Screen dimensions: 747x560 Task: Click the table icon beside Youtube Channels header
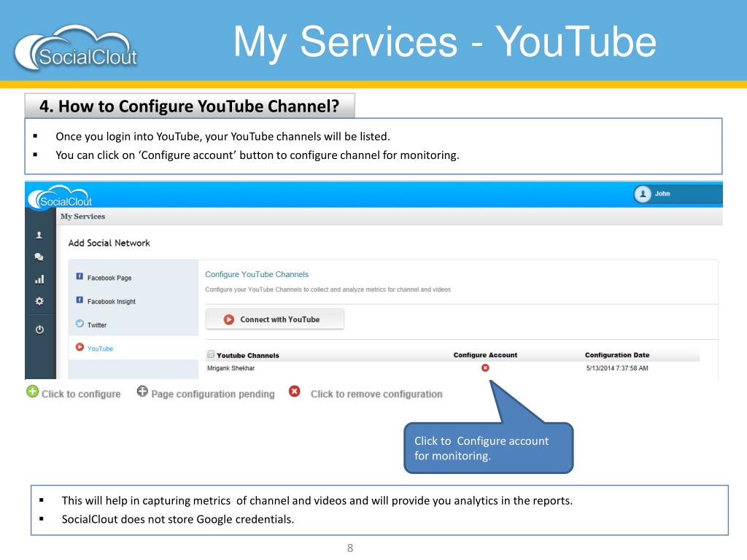(x=211, y=354)
